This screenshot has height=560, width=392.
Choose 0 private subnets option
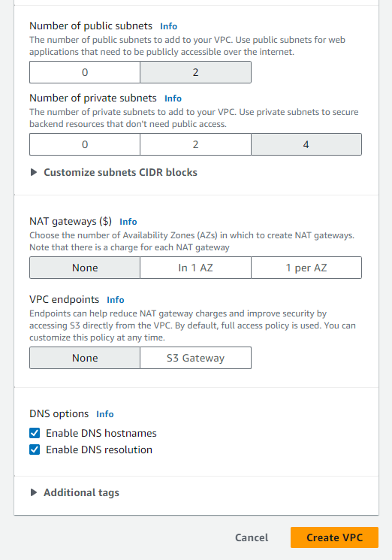click(x=85, y=144)
